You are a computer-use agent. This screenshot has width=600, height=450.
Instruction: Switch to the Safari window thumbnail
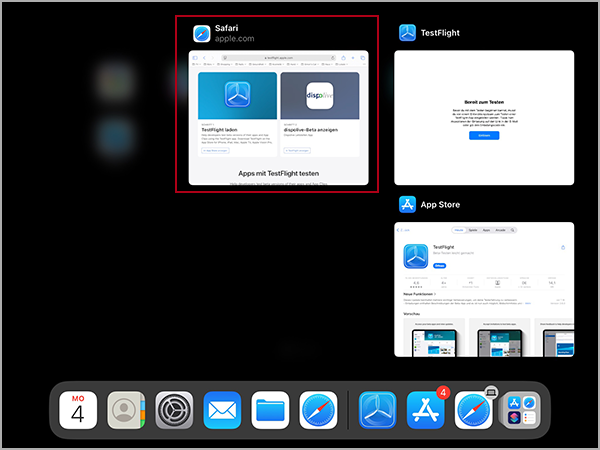pyautogui.click(x=279, y=117)
